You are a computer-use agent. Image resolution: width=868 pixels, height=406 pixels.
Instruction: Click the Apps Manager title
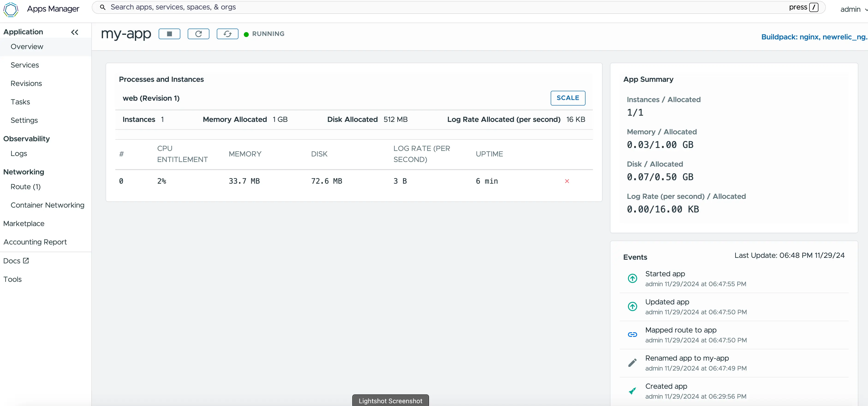(53, 9)
